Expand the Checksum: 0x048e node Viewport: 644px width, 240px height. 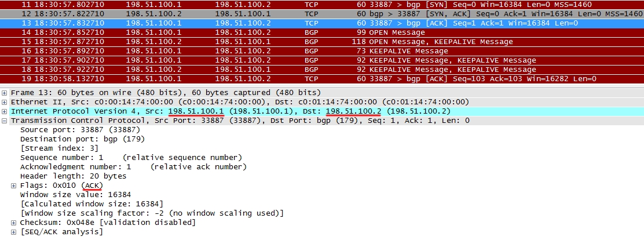[x=14, y=223]
